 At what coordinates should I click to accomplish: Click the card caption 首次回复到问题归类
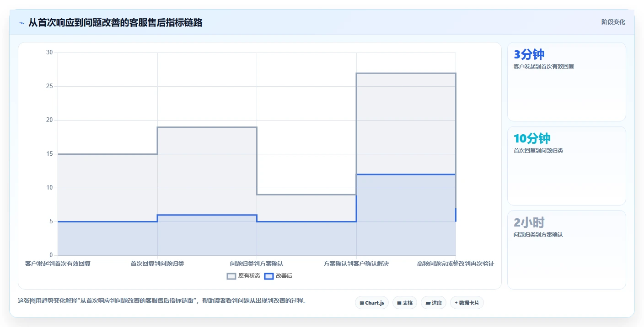[x=538, y=151]
